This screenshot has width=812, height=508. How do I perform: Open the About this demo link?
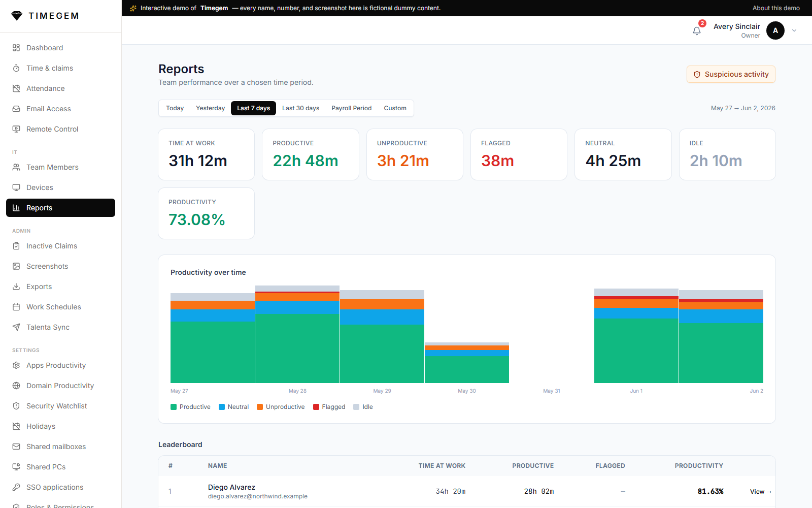[x=776, y=8]
